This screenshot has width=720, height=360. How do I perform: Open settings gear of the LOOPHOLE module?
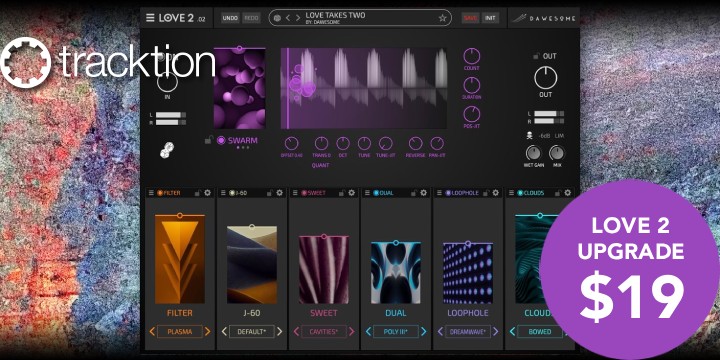[x=495, y=193]
